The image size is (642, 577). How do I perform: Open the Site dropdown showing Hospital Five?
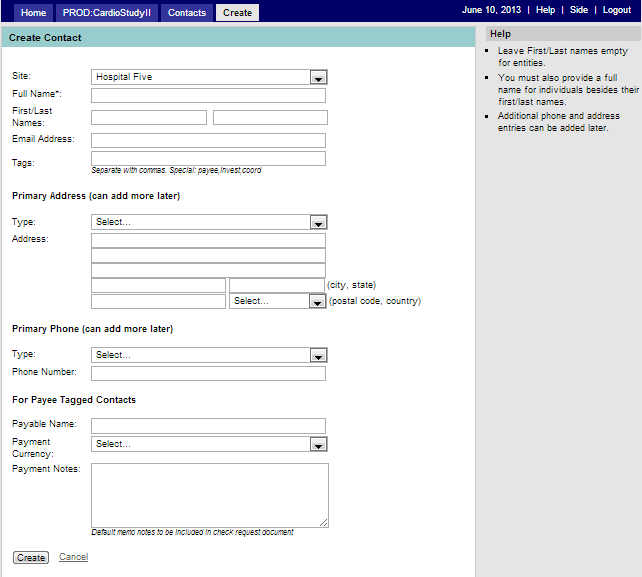coord(209,77)
